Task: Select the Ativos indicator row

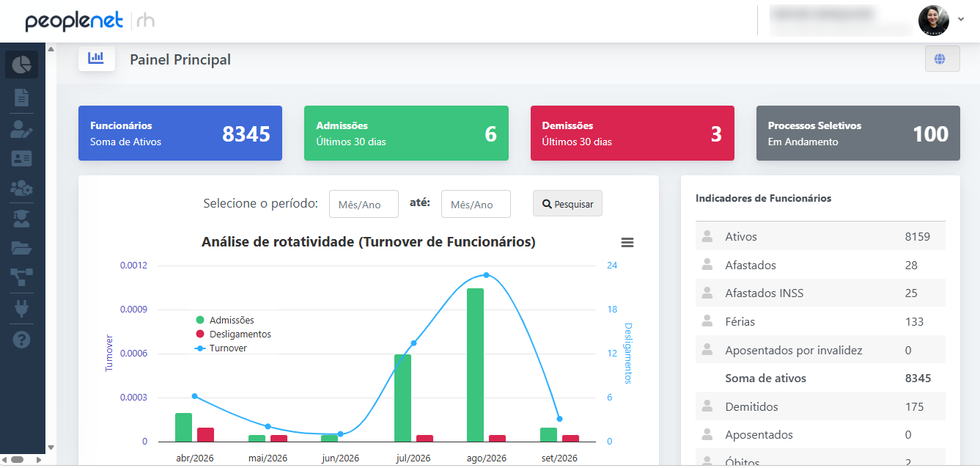Action: click(820, 236)
